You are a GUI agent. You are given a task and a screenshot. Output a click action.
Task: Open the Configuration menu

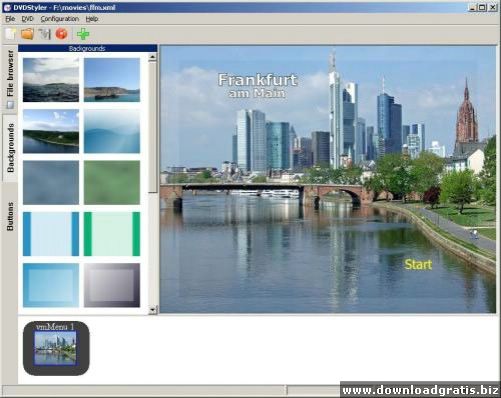click(x=60, y=19)
